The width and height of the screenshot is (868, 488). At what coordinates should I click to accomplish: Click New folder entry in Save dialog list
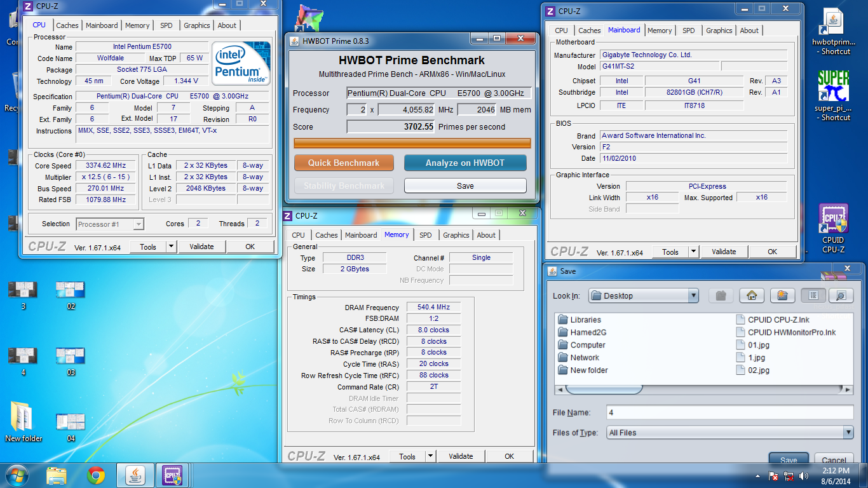(x=583, y=370)
